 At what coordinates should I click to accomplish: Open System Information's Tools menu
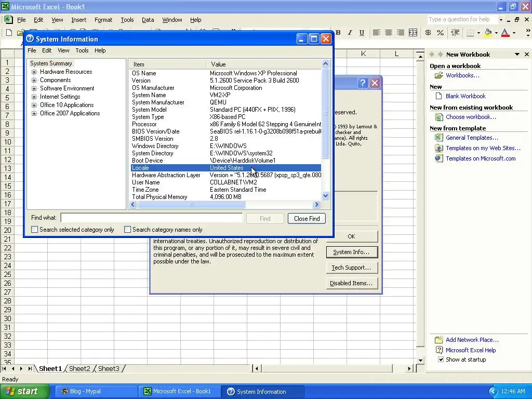click(x=82, y=50)
